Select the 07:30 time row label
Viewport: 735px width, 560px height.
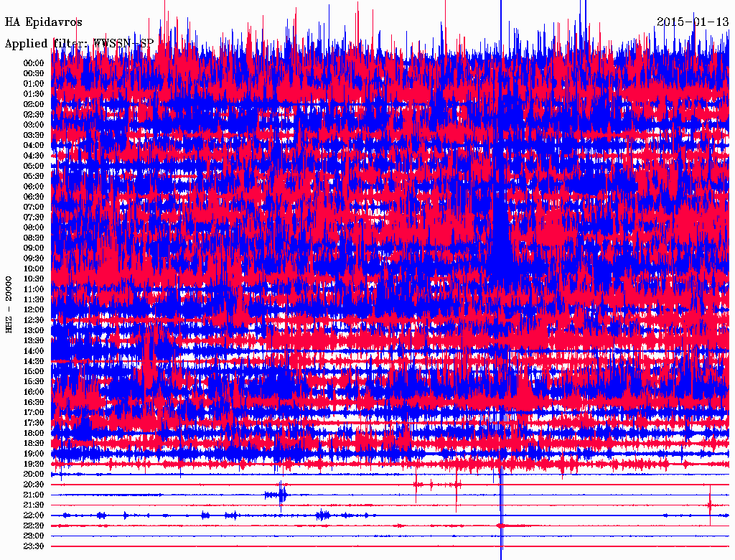click(34, 218)
